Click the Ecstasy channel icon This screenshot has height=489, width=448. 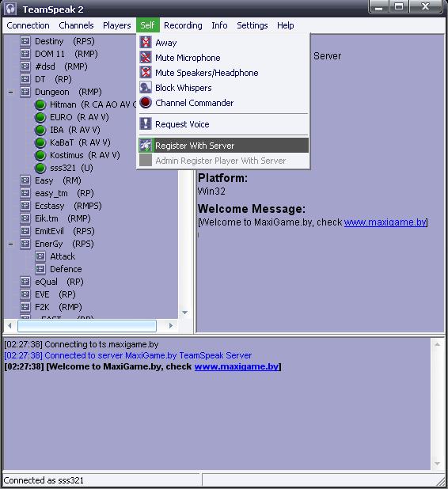(25, 206)
